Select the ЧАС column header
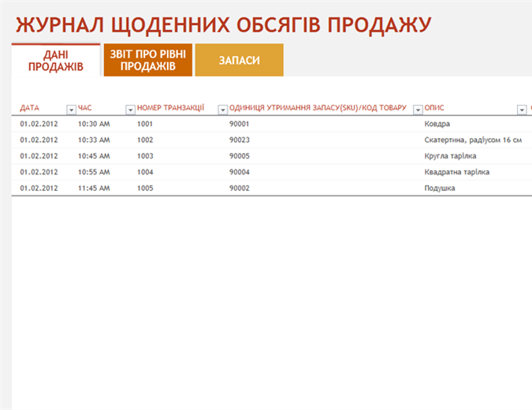 point(85,108)
